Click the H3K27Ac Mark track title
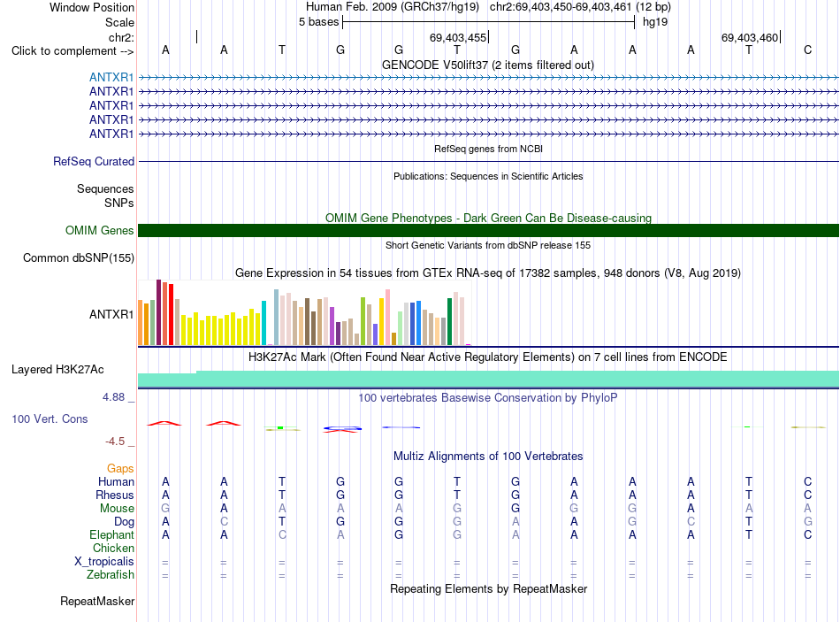The width and height of the screenshot is (840, 622). (488, 357)
